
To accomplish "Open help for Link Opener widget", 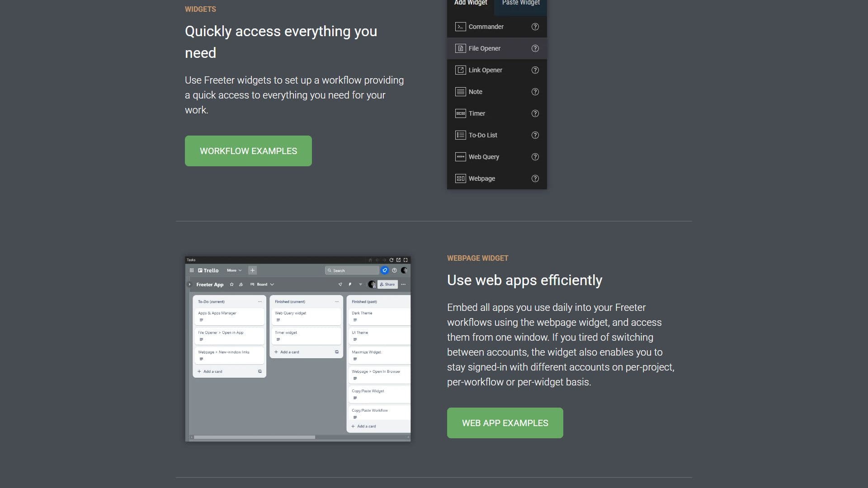I will (x=535, y=70).
